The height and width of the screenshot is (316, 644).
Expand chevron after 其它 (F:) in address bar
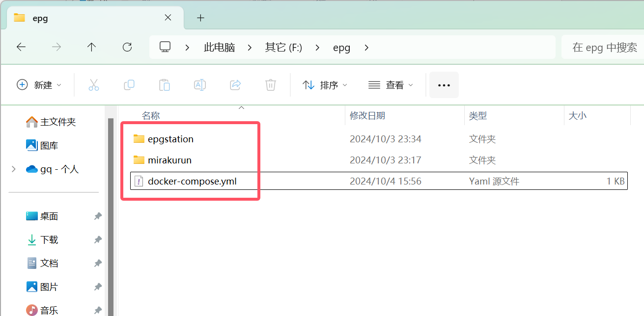tap(317, 48)
